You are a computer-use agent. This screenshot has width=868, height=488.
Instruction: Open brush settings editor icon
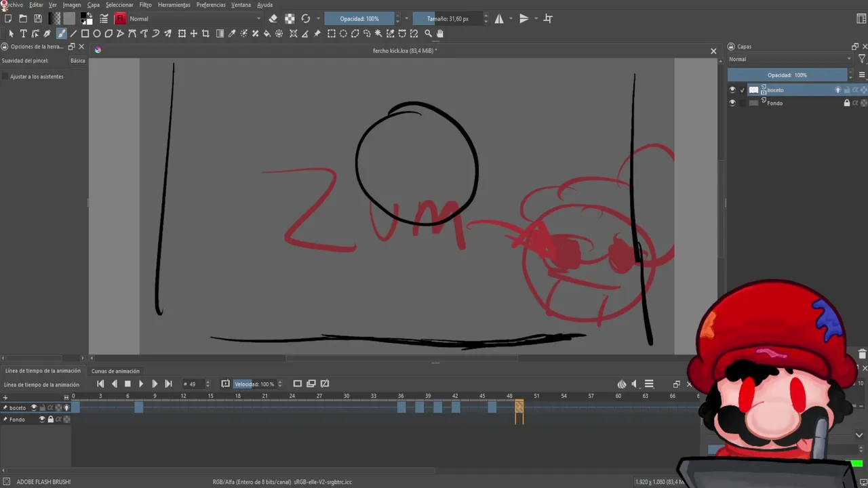104,18
